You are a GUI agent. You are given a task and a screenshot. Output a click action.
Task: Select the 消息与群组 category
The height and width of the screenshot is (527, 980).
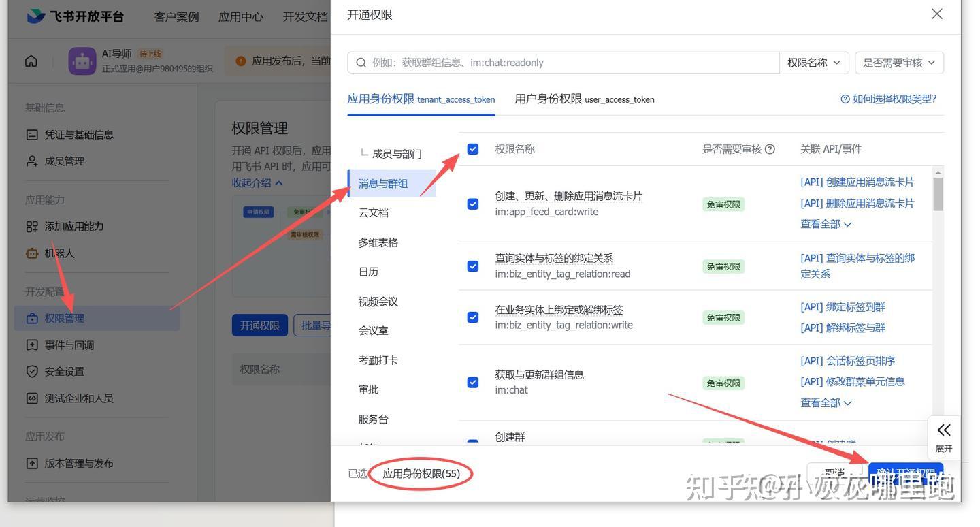click(x=392, y=183)
